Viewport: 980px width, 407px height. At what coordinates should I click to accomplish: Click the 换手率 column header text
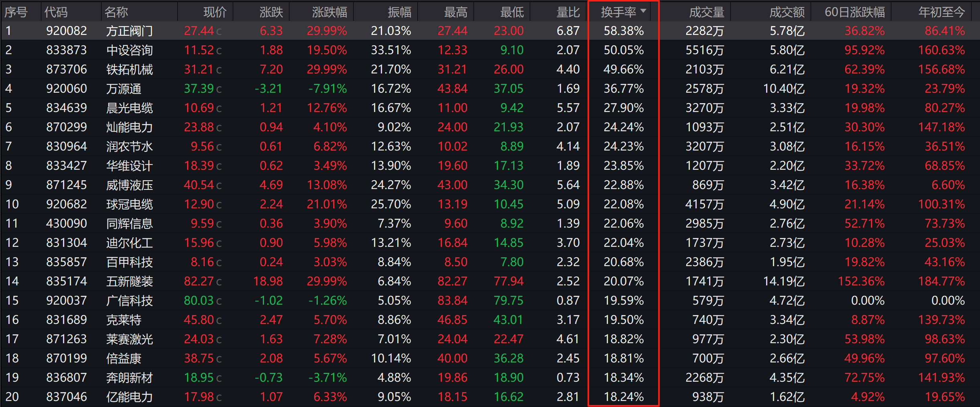point(618,12)
